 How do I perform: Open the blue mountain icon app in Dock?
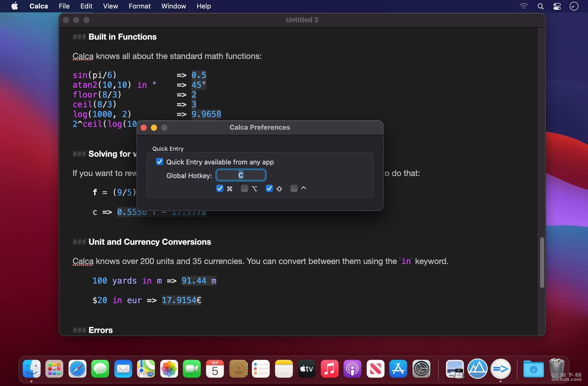(478, 369)
